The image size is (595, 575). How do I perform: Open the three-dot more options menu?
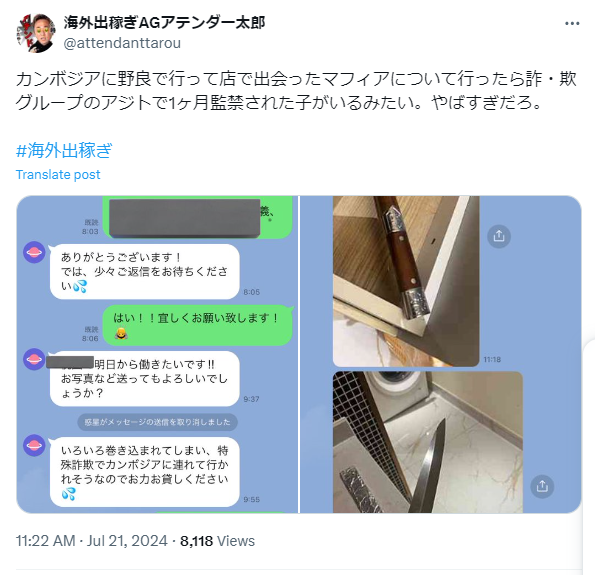coord(572,24)
